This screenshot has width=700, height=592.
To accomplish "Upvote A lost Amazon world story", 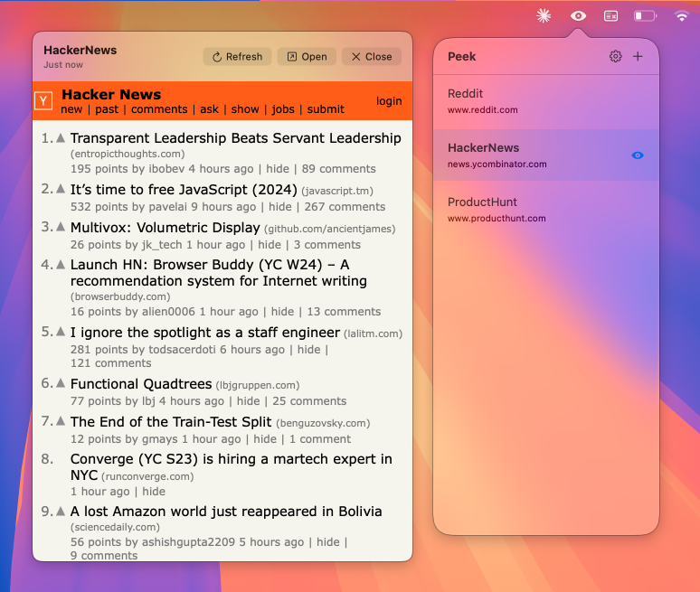I will pos(61,512).
